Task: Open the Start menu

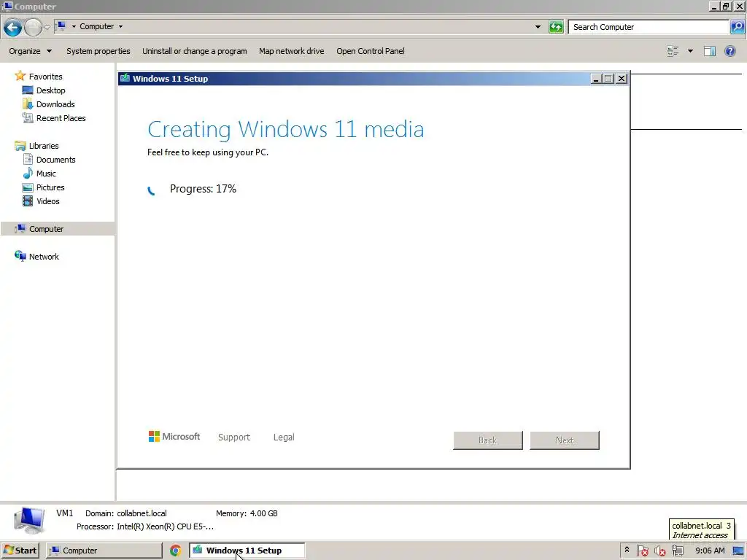Action: 20,551
